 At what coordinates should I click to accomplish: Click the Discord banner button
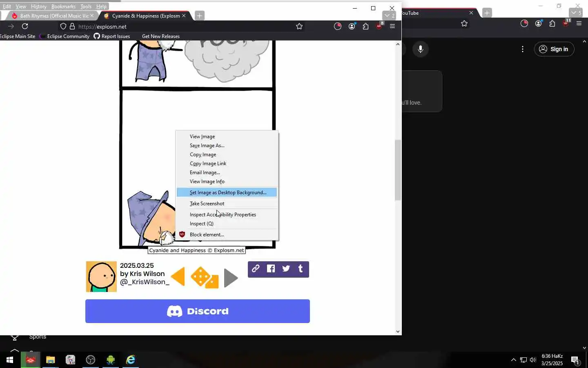tap(198, 311)
